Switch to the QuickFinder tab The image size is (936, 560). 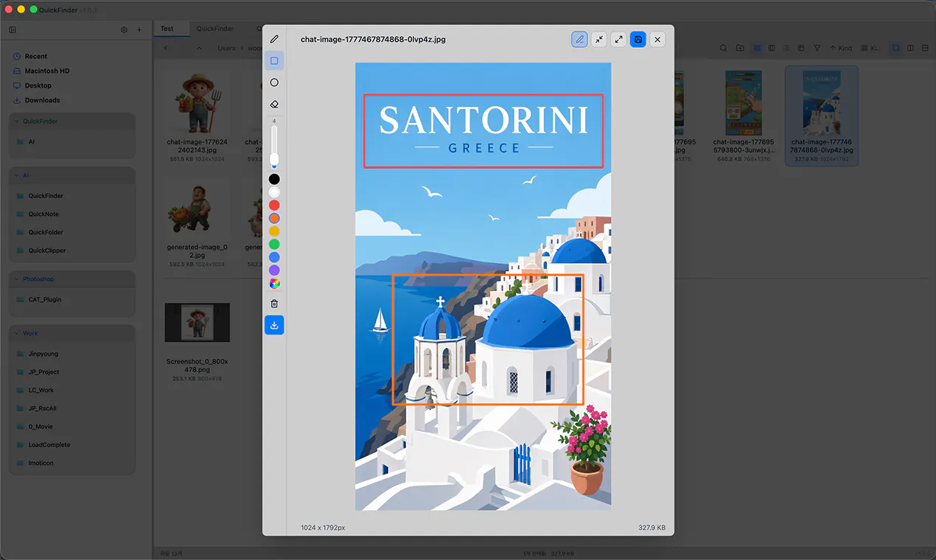tap(215, 29)
